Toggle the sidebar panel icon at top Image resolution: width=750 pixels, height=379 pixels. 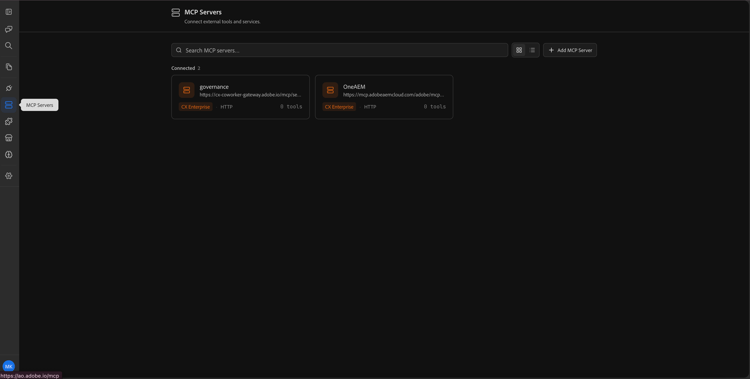coord(9,12)
